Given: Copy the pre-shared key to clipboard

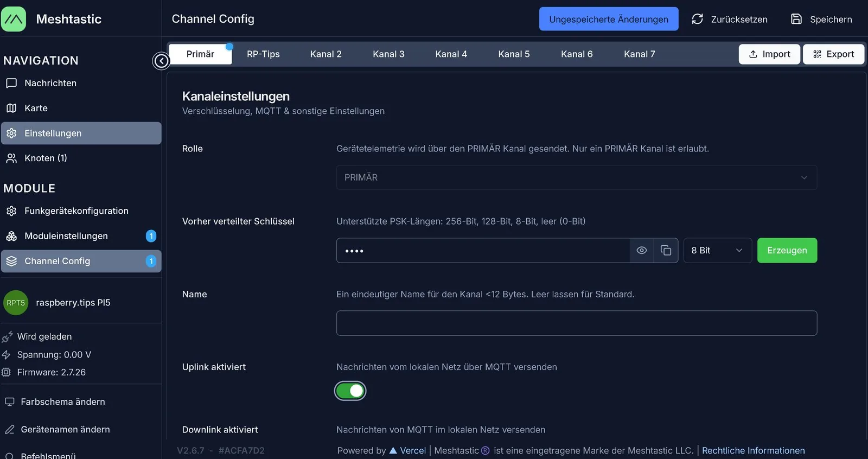Looking at the screenshot, I should click(x=666, y=250).
